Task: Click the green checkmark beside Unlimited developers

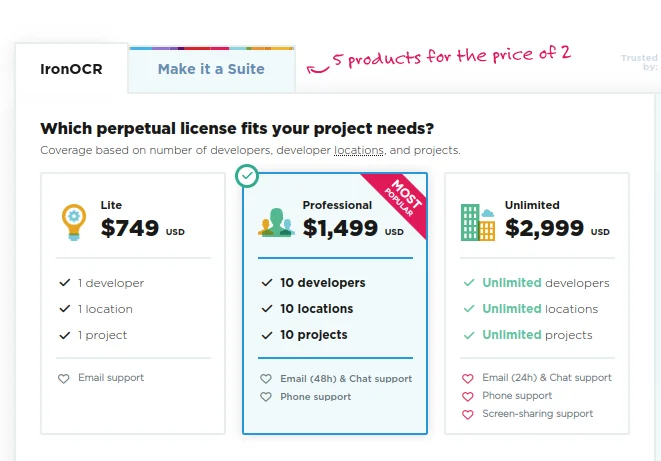Action: click(468, 283)
